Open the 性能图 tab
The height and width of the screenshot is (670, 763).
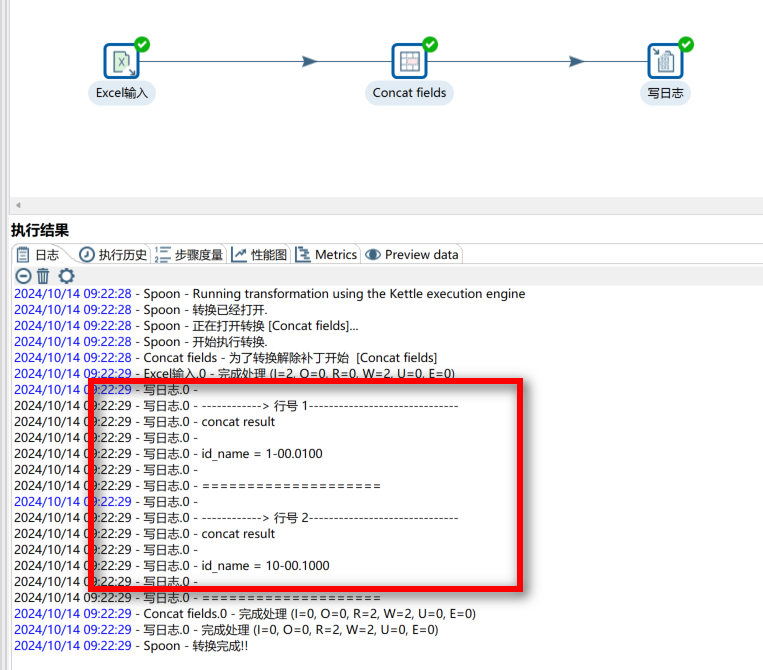tap(259, 255)
